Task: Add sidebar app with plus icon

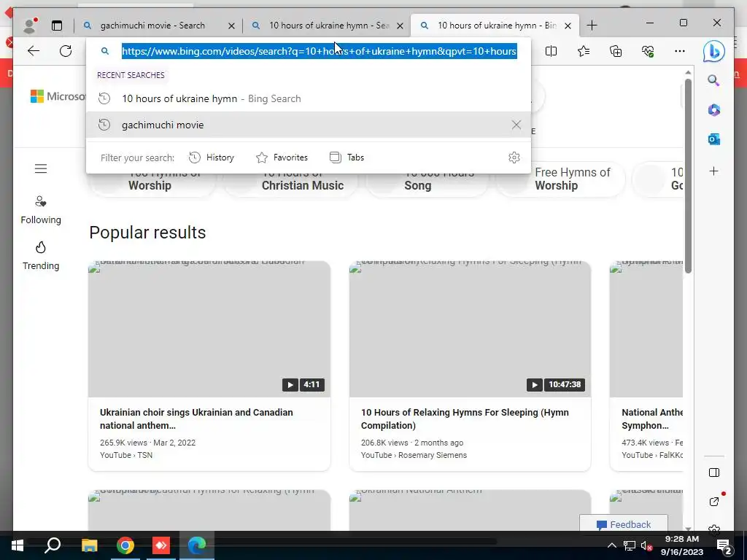Action: 713,171
